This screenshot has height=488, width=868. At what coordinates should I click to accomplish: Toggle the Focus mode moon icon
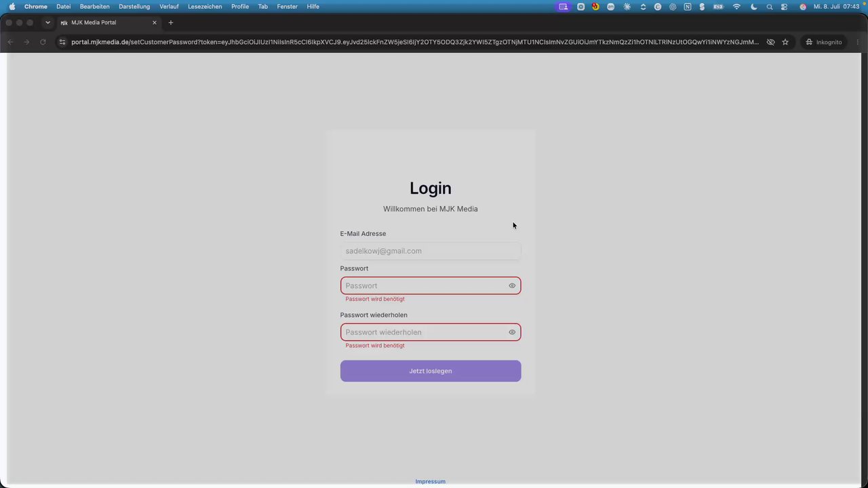click(753, 7)
